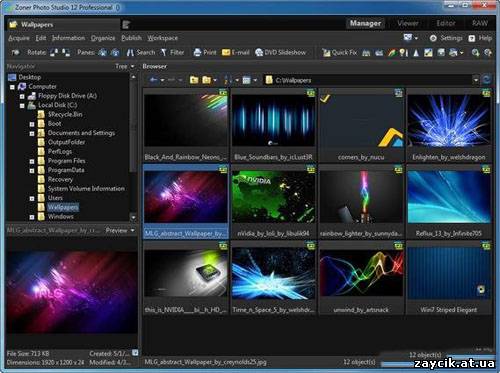The height and width of the screenshot is (373, 500).
Task: Expand the Users folder in tree
Action: [x=32, y=198]
